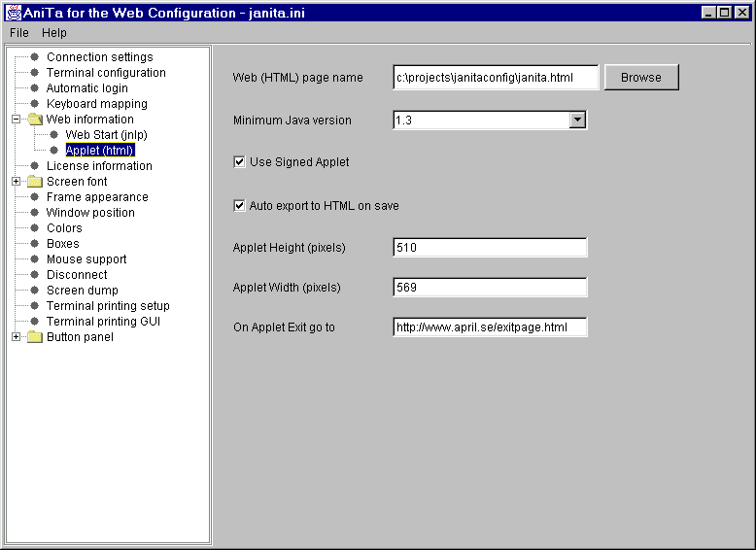Open Automatic login settings
This screenshot has height=550, width=756.
(x=87, y=88)
